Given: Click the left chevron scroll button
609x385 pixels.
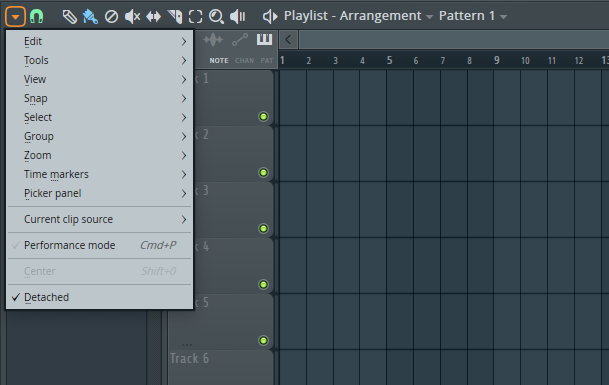Looking at the screenshot, I should click(x=288, y=39).
